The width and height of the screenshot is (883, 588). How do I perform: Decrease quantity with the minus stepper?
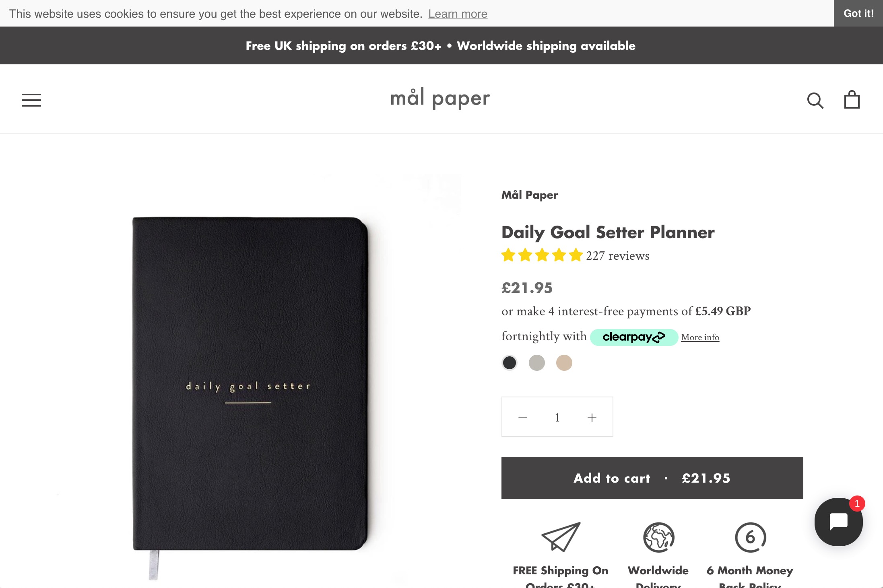click(x=523, y=417)
